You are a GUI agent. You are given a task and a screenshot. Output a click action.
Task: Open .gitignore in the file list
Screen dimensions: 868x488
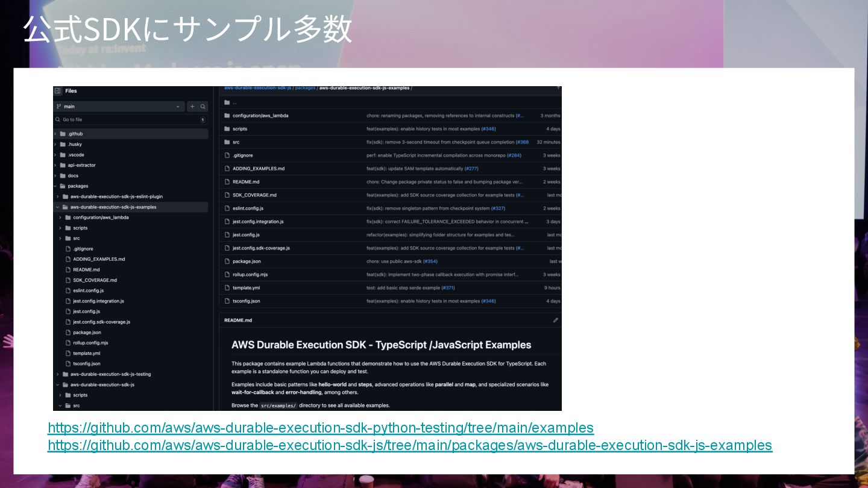click(x=243, y=155)
